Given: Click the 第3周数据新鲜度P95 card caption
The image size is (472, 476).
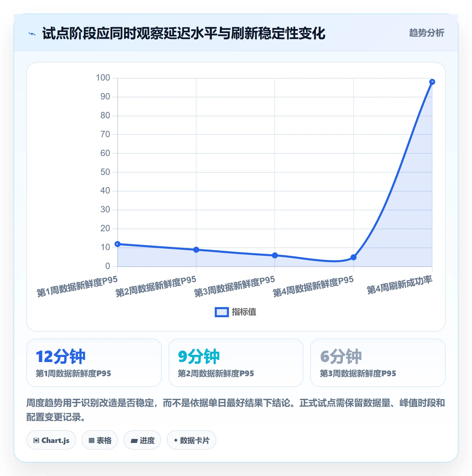Looking at the screenshot, I should pos(358,374).
